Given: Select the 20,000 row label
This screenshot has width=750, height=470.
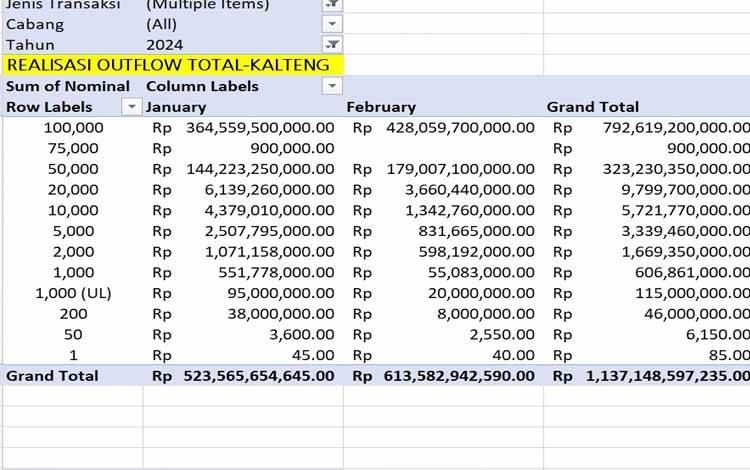Looking at the screenshot, I should pyautogui.click(x=73, y=190).
